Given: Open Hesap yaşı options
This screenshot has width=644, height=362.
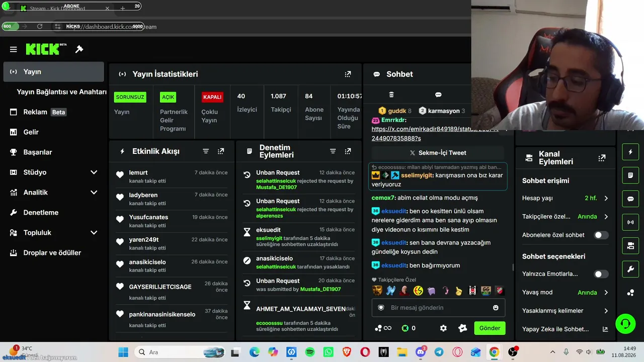Looking at the screenshot, I should coord(565,198).
